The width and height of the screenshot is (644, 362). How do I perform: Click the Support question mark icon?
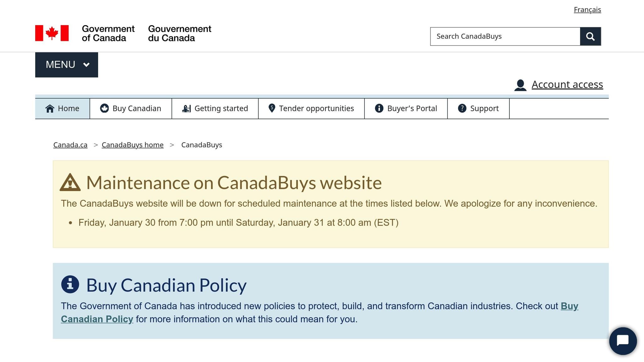pos(462,108)
